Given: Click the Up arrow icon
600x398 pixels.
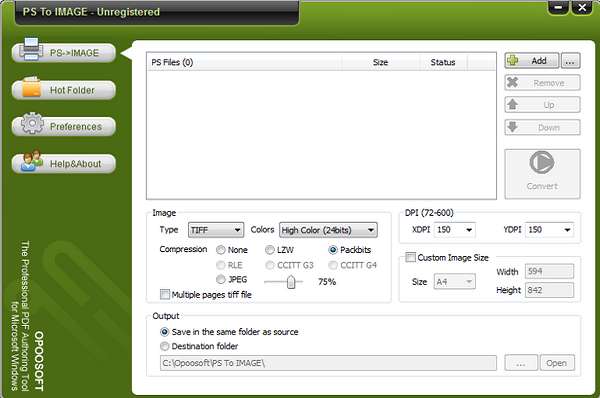Looking at the screenshot, I should (x=512, y=104).
